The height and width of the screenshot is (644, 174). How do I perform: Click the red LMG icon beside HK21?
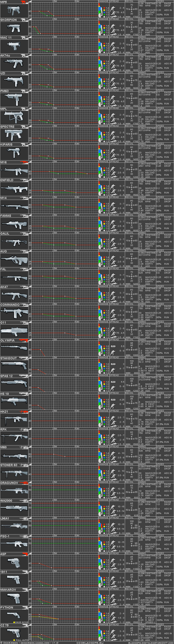(24, 412)
